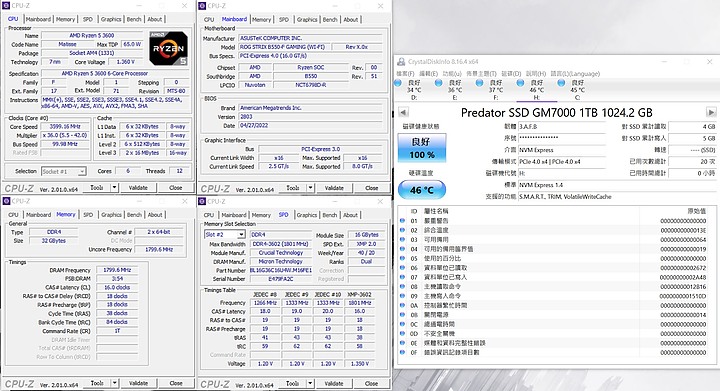Click the title icon of the CPU-Z SPD window
The height and width of the screenshot is (391, 720).
202,201
